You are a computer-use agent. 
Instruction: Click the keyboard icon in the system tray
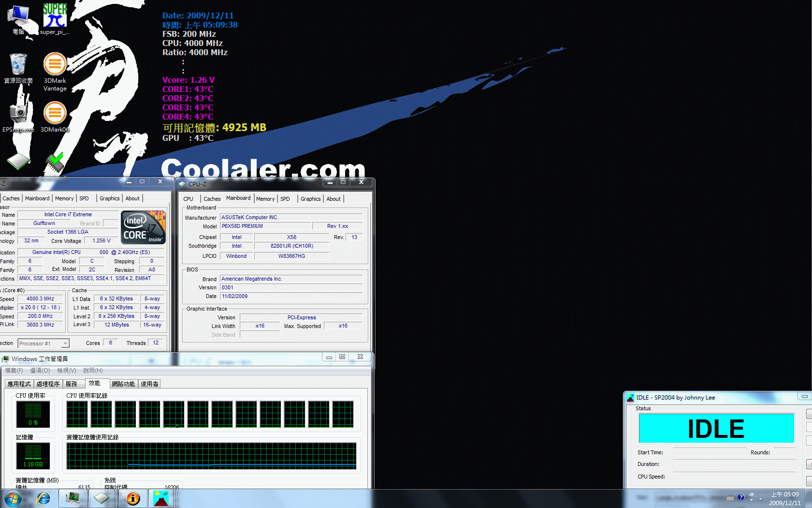coord(730,498)
